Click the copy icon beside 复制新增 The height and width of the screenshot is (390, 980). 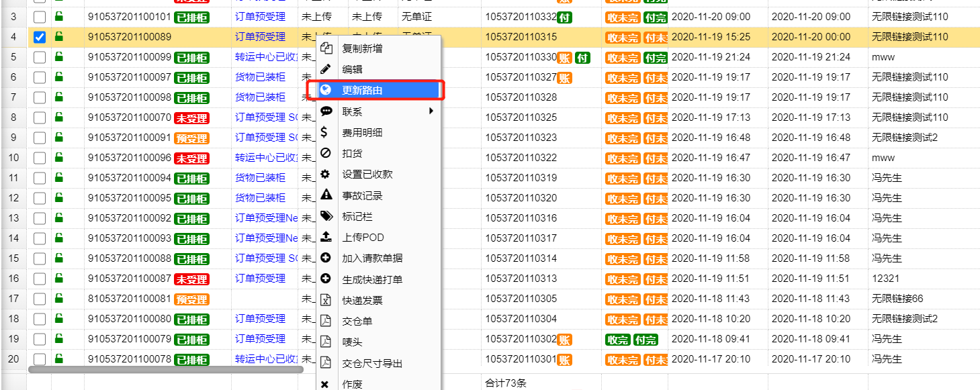coord(326,48)
